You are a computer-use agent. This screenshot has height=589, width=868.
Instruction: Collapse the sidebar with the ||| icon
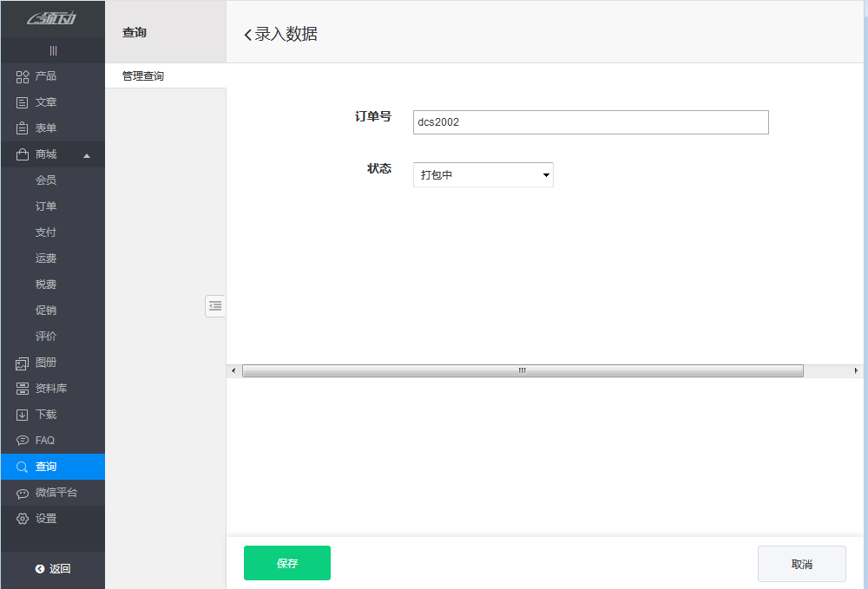(52, 50)
